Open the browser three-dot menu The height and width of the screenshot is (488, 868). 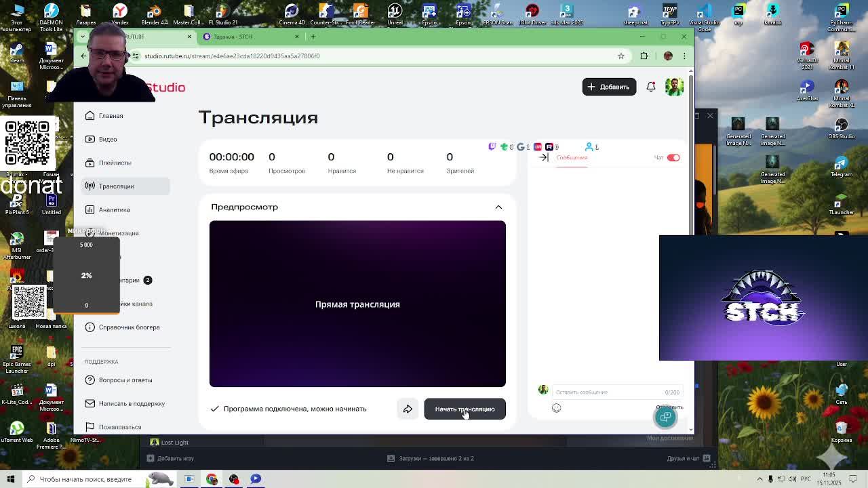(x=684, y=56)
